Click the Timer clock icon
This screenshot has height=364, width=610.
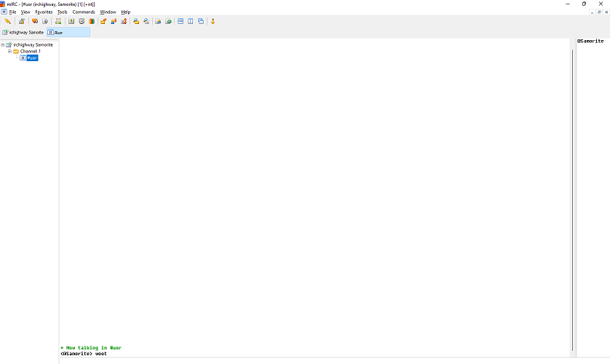pos(82,21)
